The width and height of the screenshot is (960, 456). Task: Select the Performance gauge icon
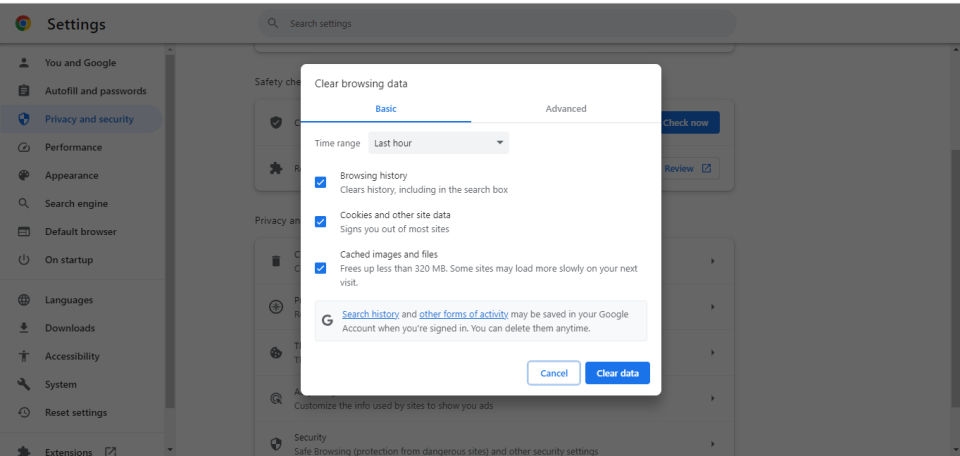pyautogui.click(x=24, y=147)
